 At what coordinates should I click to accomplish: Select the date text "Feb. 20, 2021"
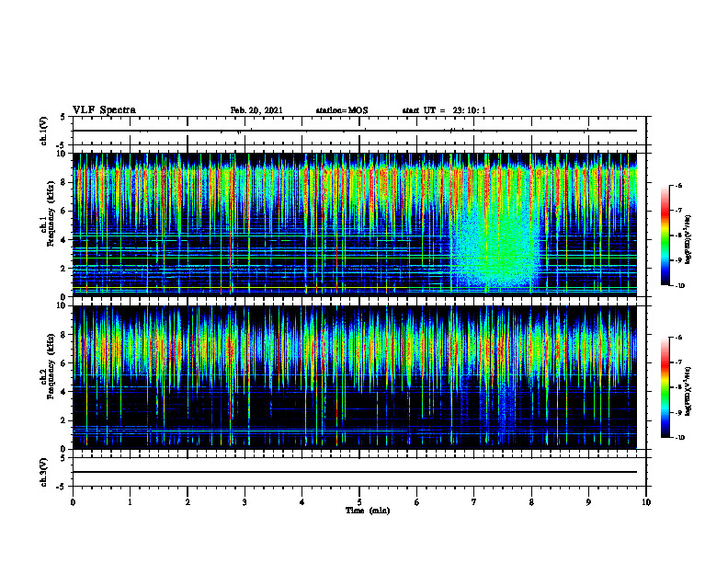click(256, 110)
